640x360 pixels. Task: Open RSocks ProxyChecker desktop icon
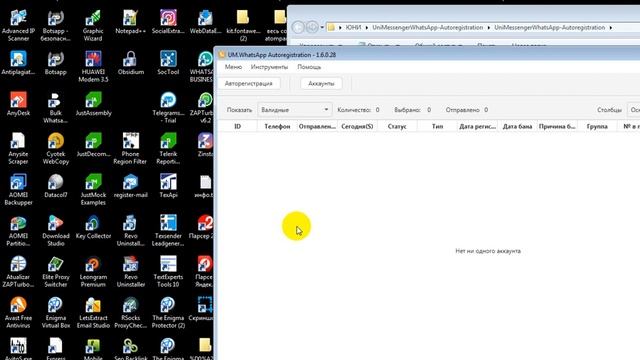[131, 312]
